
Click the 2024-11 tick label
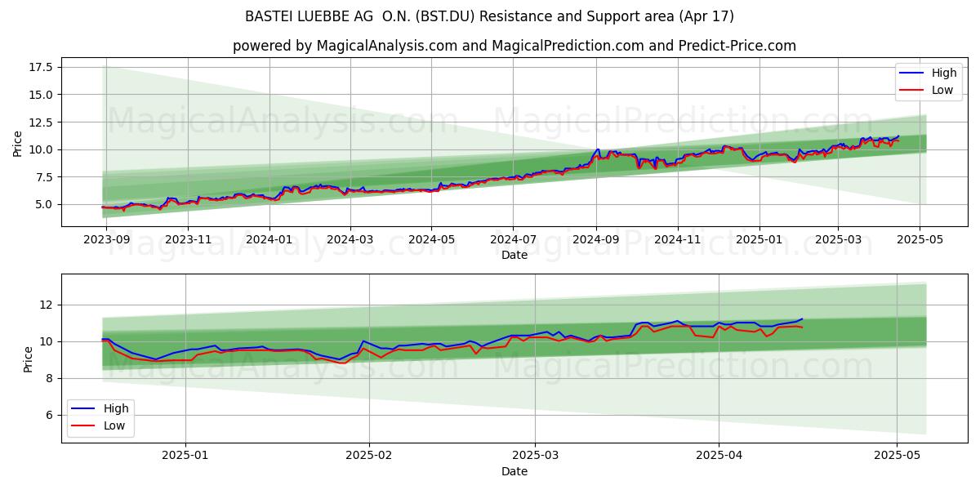[678, 239]
